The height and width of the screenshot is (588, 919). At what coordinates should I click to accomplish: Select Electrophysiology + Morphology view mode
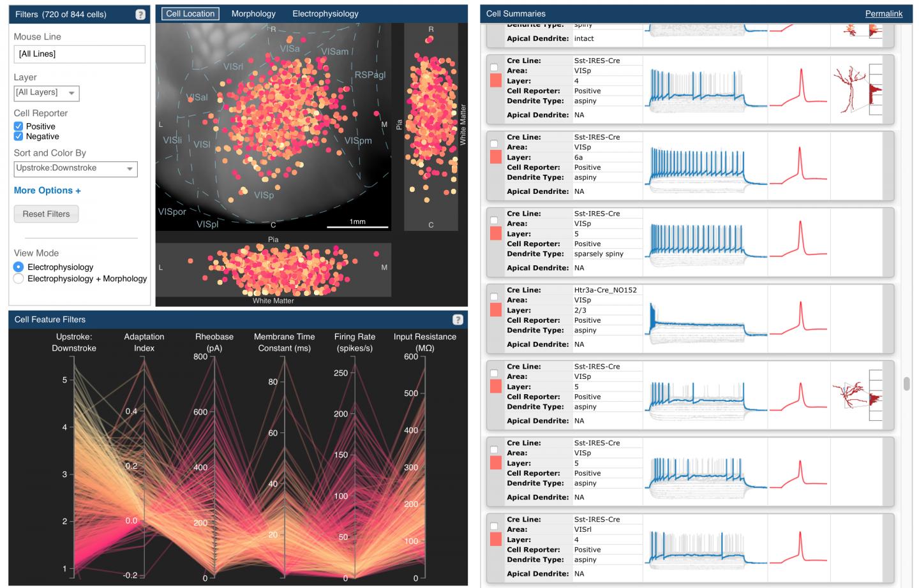[x=18, y=278]
